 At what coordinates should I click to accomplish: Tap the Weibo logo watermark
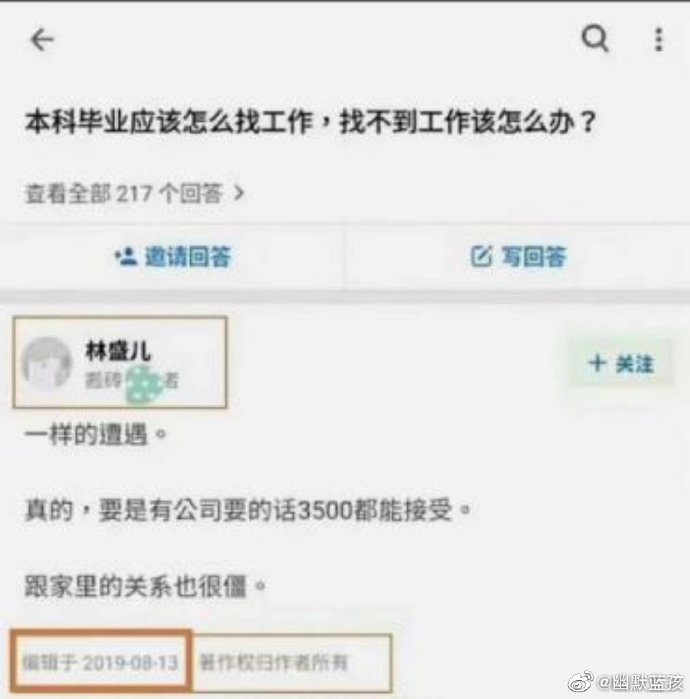(x=581, y=682)
